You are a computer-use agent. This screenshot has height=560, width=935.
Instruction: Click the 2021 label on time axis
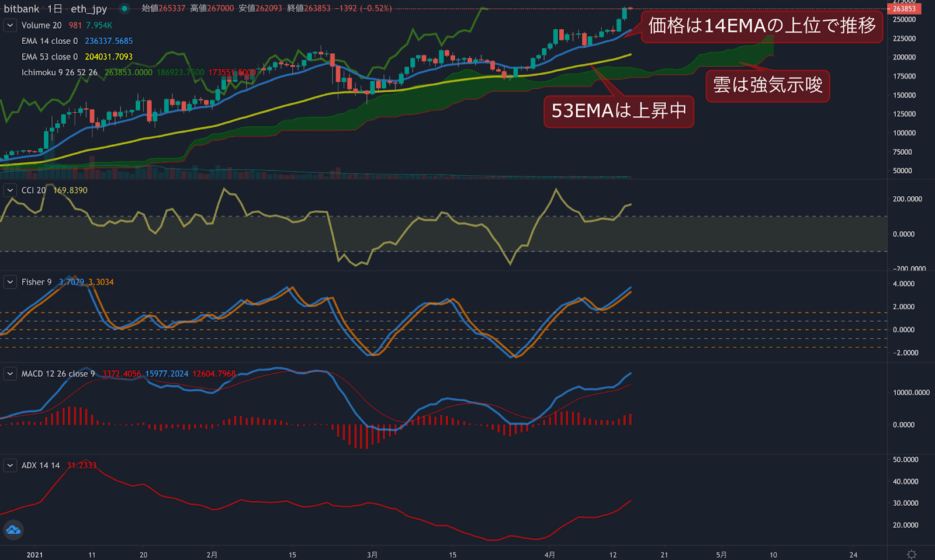(x=34, y=554)
